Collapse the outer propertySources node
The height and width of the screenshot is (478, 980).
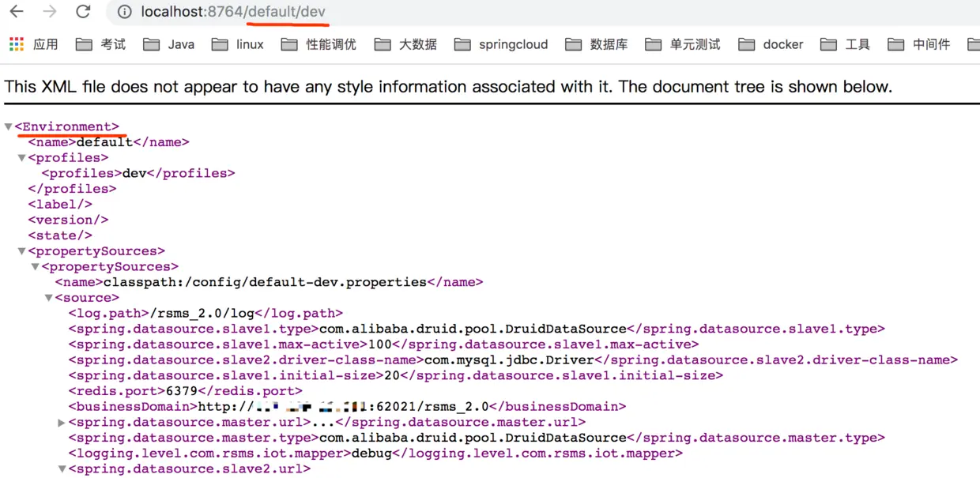[x=21, y=251]
